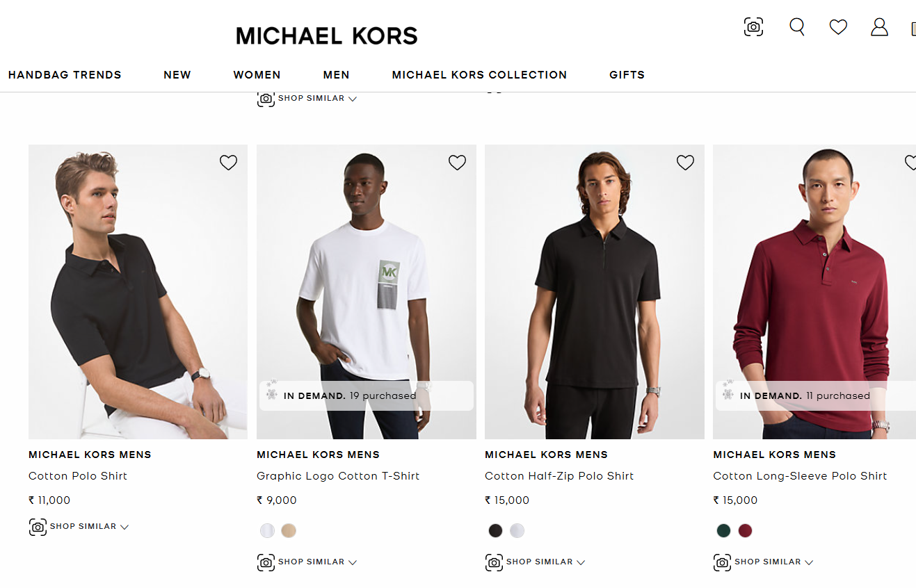Favorite the Cotton Half-Zip Polo Shirt
916x588 pixels.
click(685, 163)
